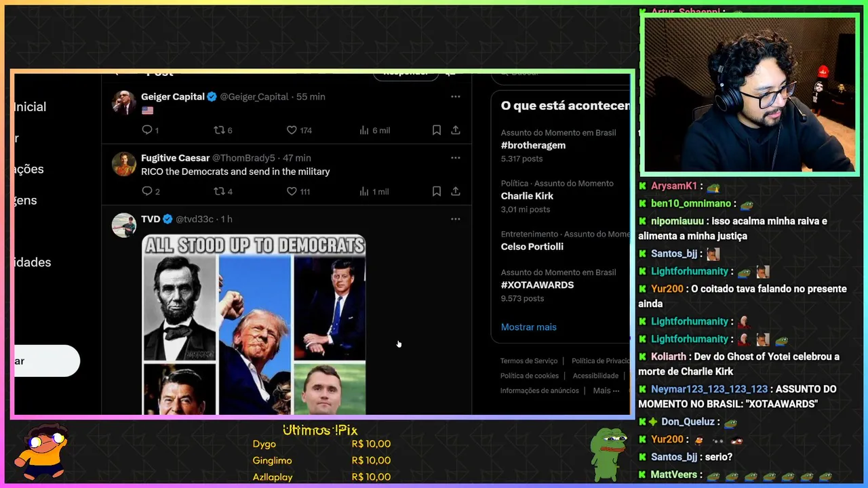Screen dimensions: 868x488
Task: Open more options on TVD's post
Action: click(456, 219)
